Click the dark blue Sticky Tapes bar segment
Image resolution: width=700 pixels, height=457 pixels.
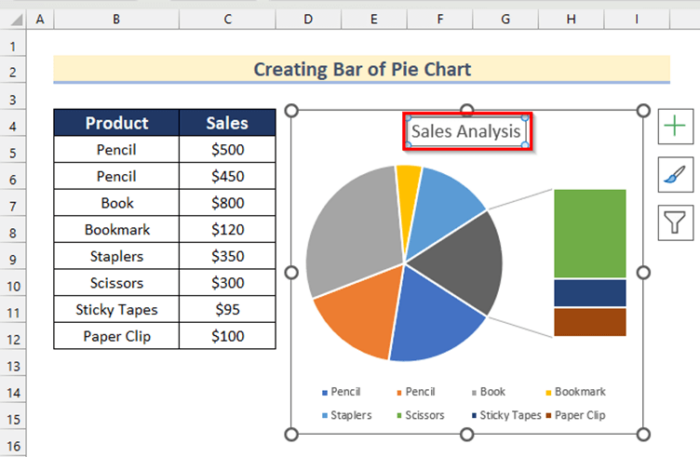click(589, 293)
